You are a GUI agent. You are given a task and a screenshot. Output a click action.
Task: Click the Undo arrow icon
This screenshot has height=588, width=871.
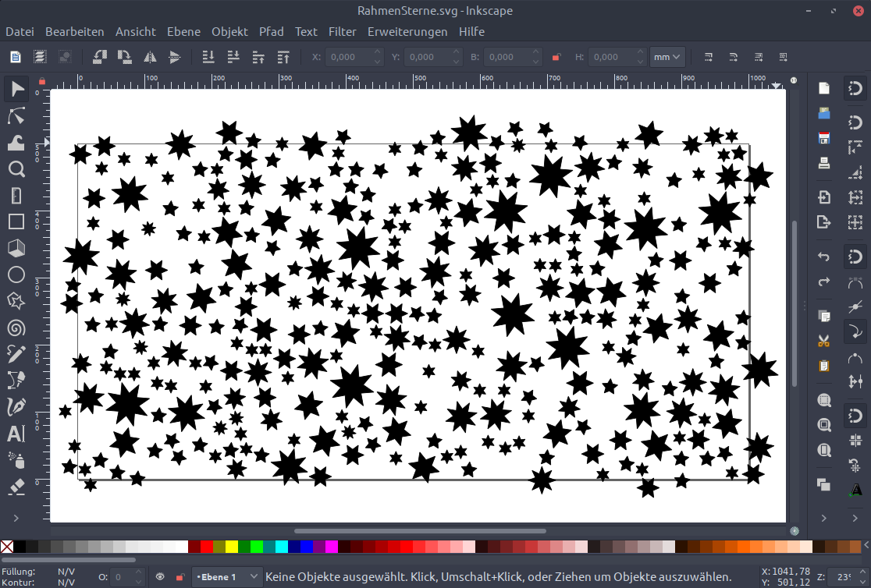823,256
